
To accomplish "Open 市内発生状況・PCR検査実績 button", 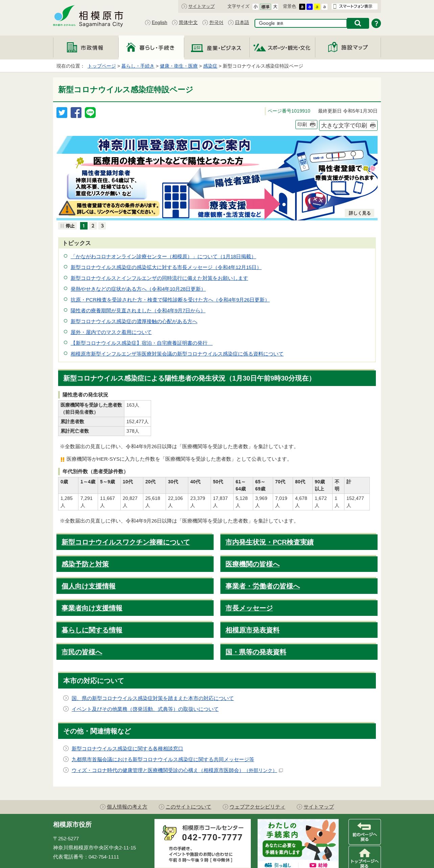I will [299, 542].
